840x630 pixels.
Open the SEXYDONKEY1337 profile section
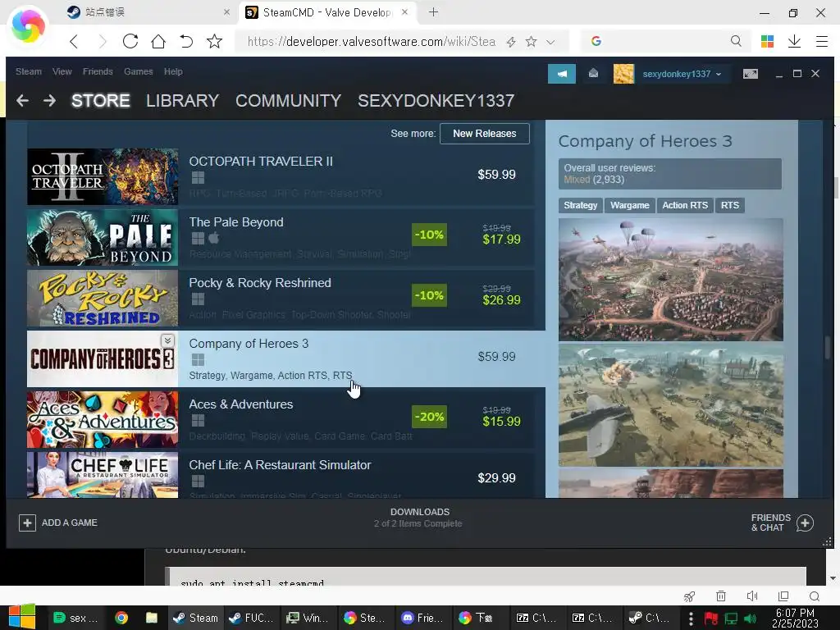[436, 100]
